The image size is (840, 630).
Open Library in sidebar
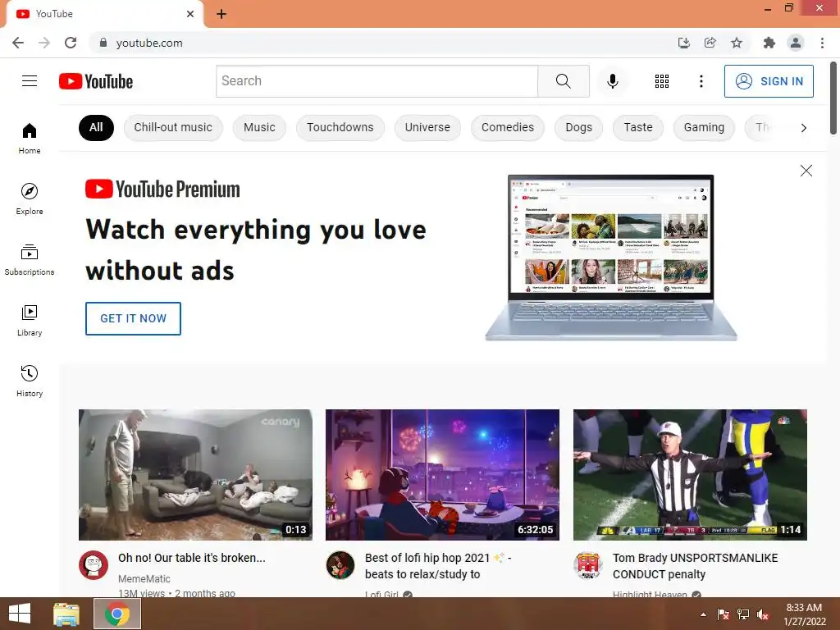tap(30, 321)
